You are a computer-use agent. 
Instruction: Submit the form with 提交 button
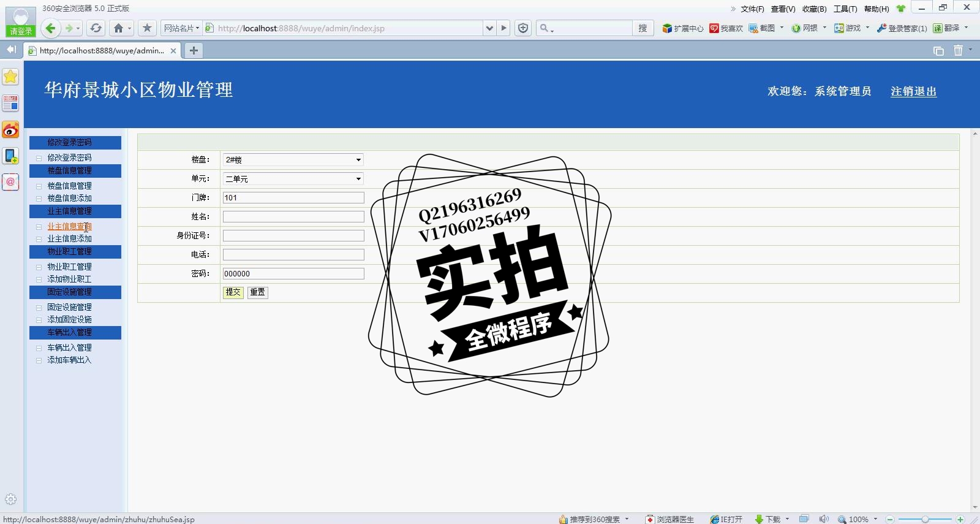tap(233, 292)
